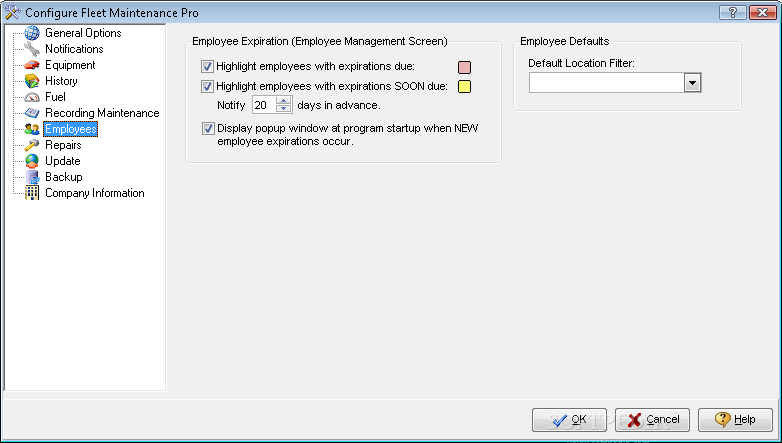Open History books icon
Image resolution: width=782 pixels, height=443 pixels.
click(32, 81)
